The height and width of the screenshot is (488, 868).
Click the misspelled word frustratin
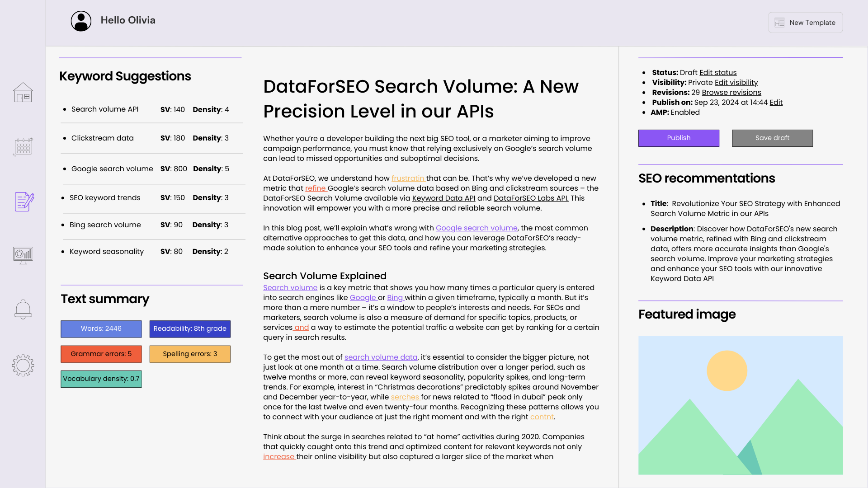408,178
